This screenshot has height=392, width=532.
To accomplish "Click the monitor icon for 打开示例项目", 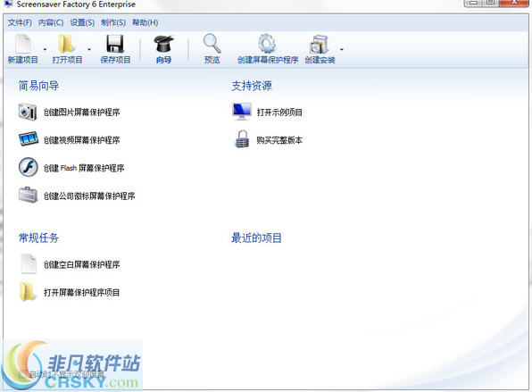I will tap(242, 112).
